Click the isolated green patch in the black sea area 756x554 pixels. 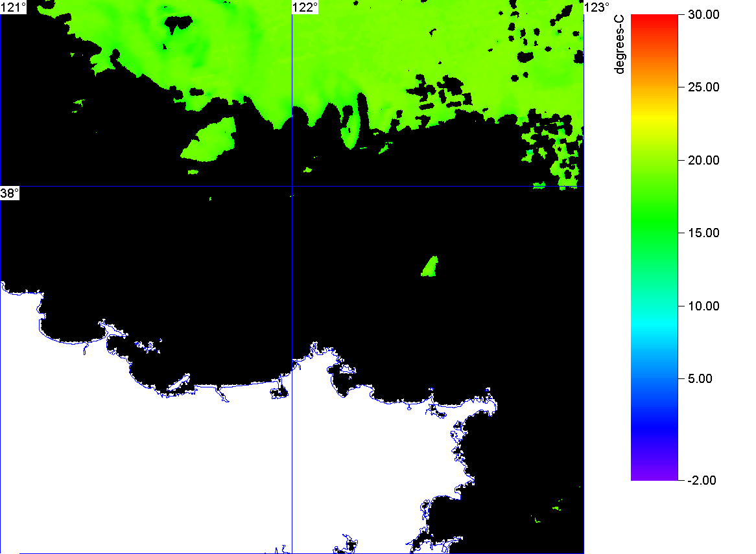pos(430,267)
